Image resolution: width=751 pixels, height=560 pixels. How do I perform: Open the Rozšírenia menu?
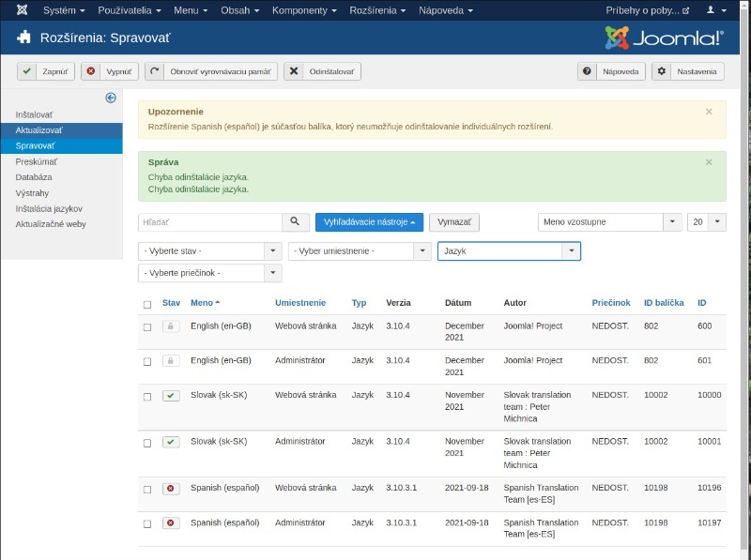click(x=377, y=10)
